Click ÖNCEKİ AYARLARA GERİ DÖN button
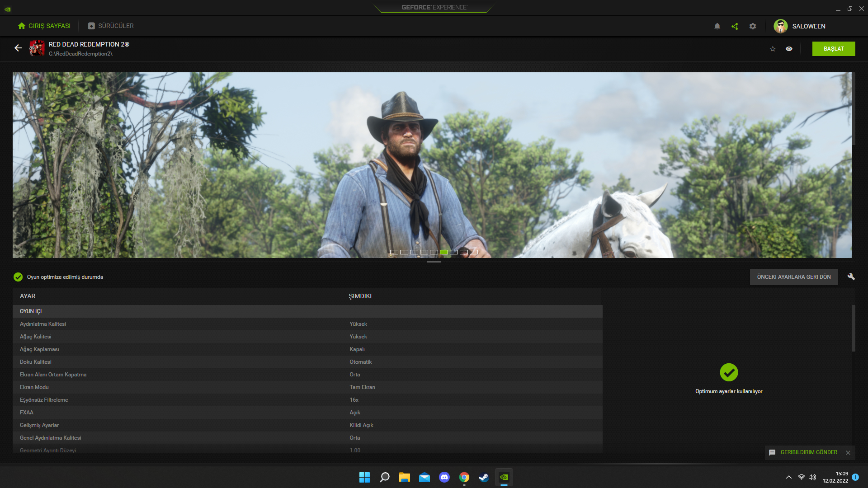 point(794,277)
